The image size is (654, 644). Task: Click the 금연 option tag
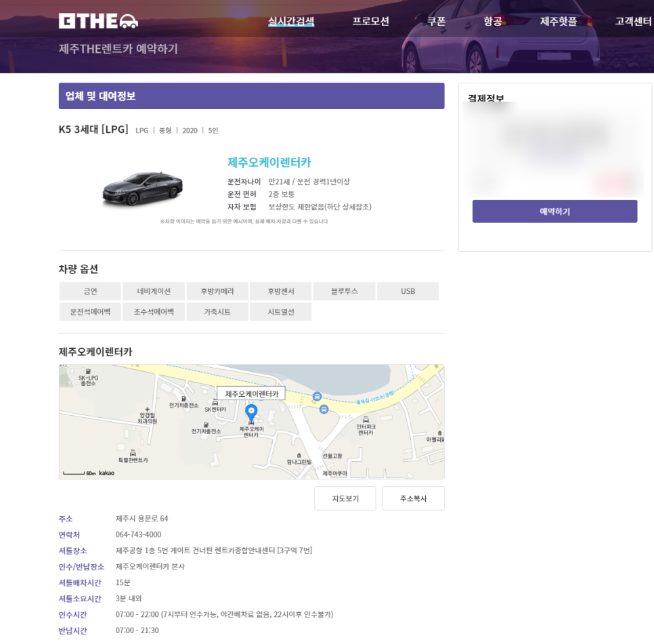tap(90, 291)
